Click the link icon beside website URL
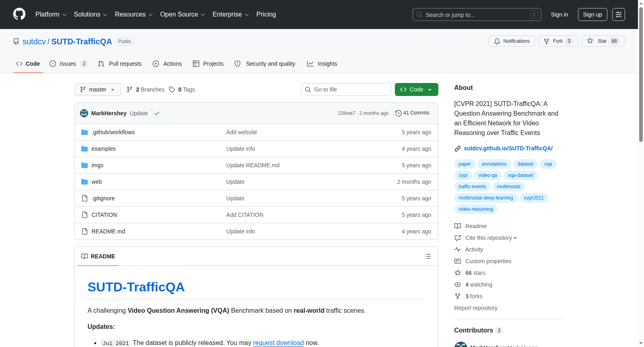Screen dimensions: 644x347 click(458, 149)
